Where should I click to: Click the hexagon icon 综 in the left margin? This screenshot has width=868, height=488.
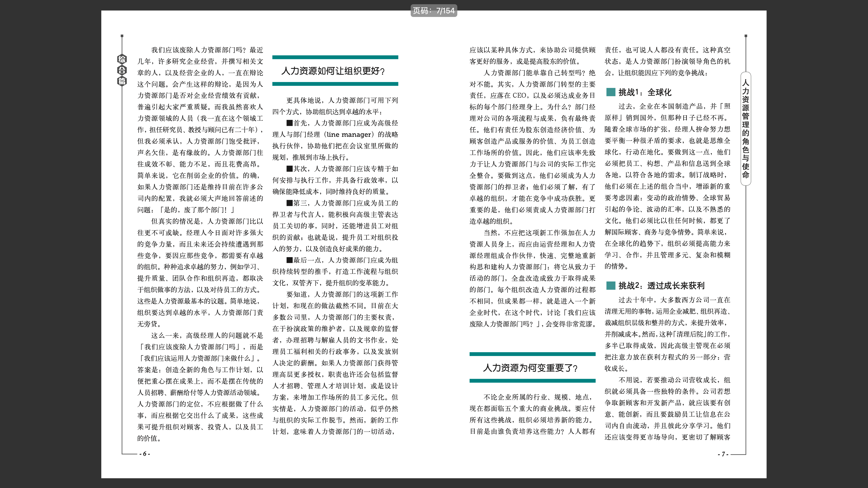click(122, 59)
